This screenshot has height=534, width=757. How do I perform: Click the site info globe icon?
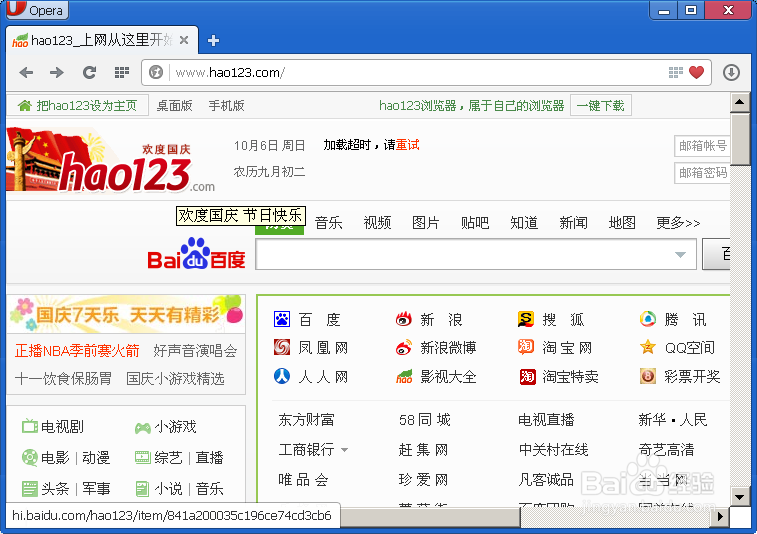[x=155, y=72]
